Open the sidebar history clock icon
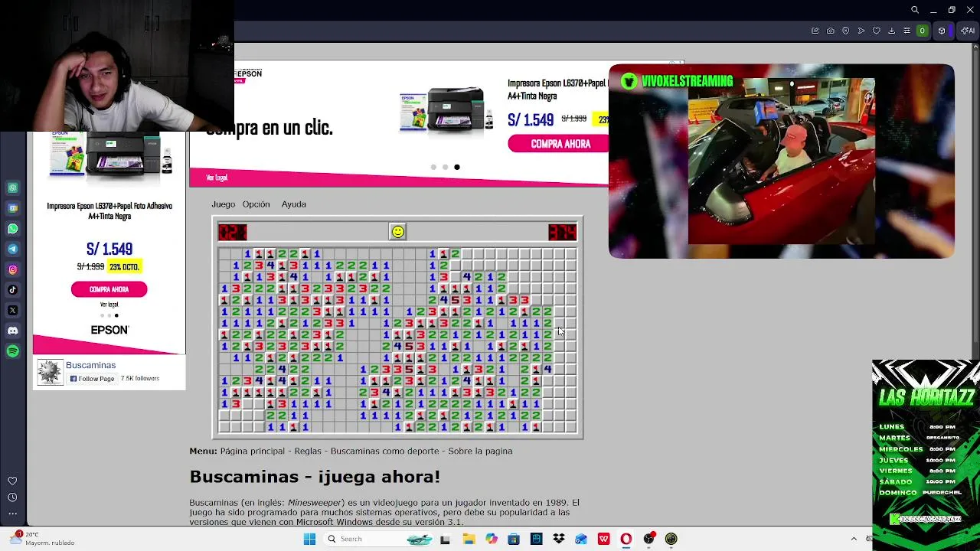Image resolution: width=980 pixels, height=551 pixels. (12, 497)
